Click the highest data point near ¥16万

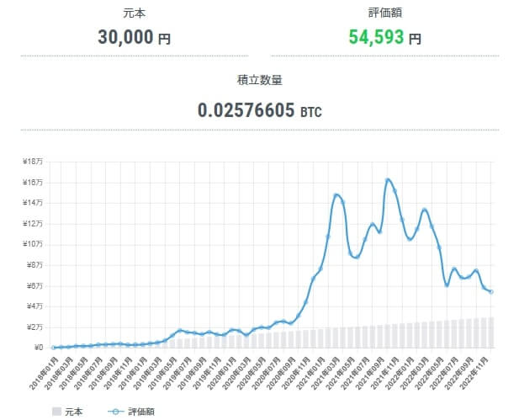coord(388,180)
